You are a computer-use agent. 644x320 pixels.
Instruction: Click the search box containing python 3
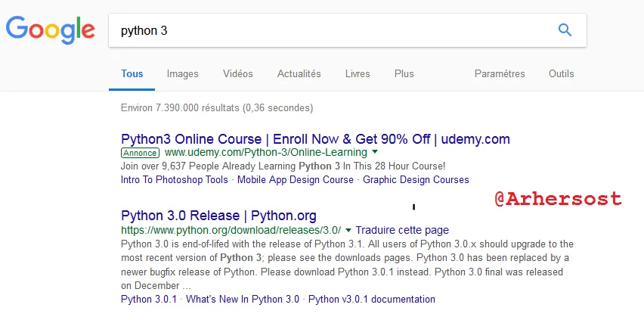click(x=348, y=30)
